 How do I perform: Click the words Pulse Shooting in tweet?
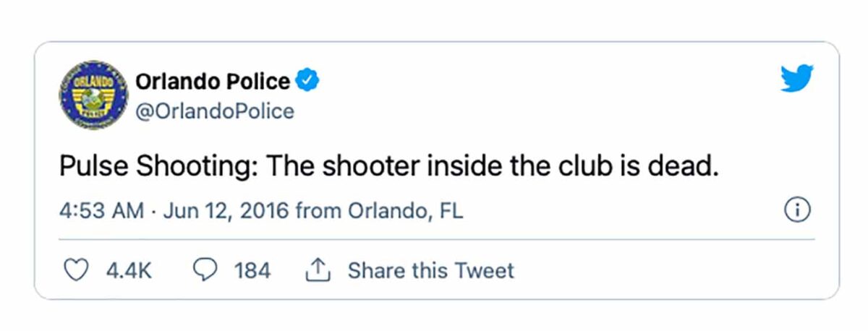(157, 168)
